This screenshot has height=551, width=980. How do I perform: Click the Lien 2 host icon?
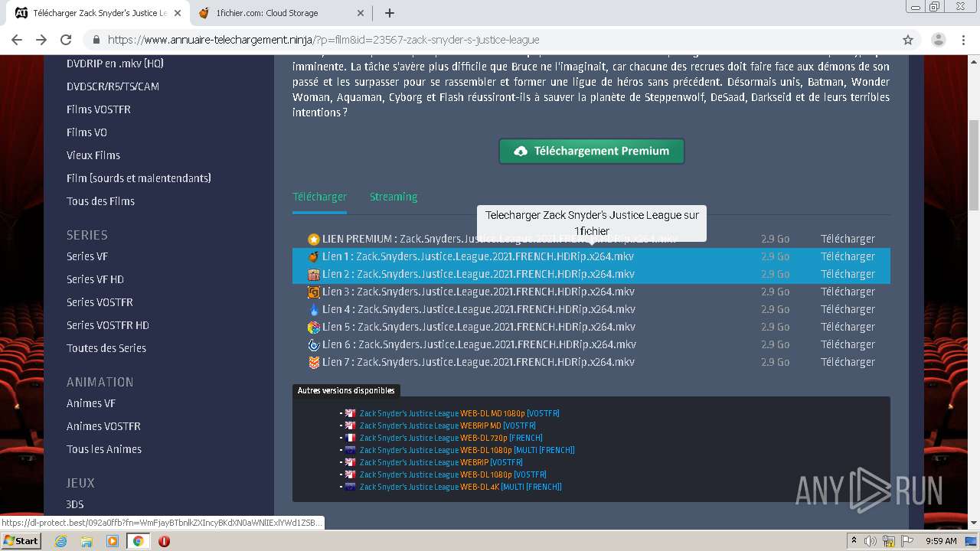pos(313,275)
